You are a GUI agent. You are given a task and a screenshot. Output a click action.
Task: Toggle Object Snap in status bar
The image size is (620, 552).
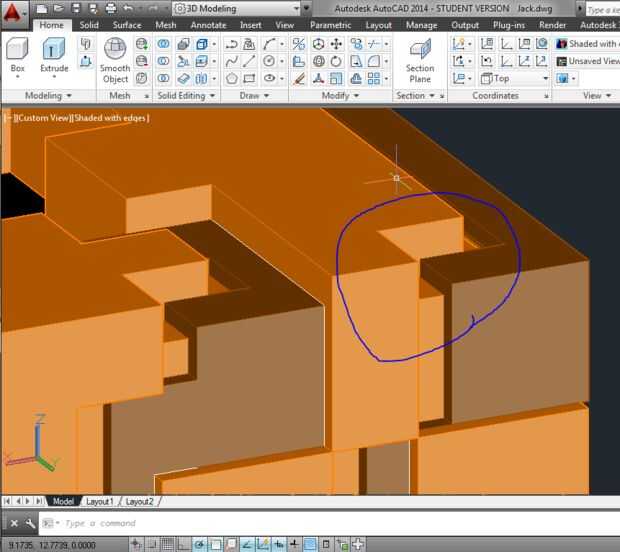tap(215, 544)
